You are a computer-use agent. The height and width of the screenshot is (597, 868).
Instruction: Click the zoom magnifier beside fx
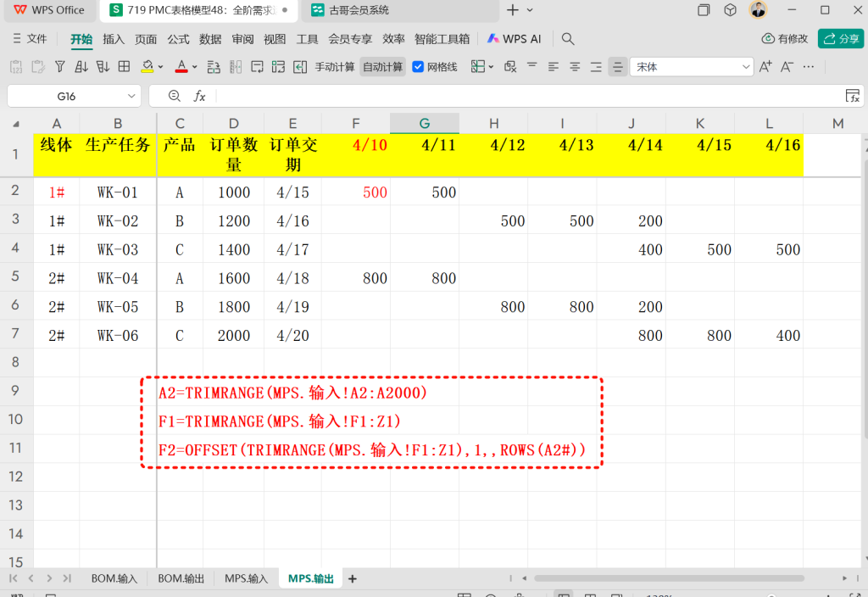tap(175, 97)
